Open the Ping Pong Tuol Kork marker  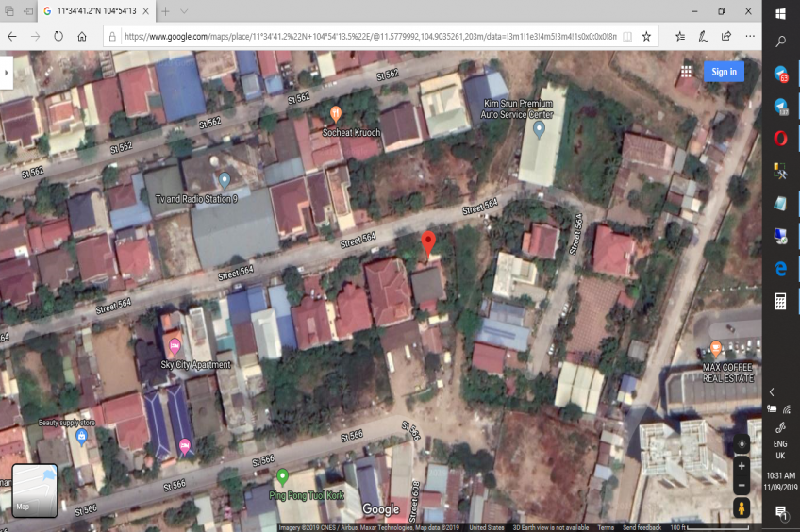282,475
